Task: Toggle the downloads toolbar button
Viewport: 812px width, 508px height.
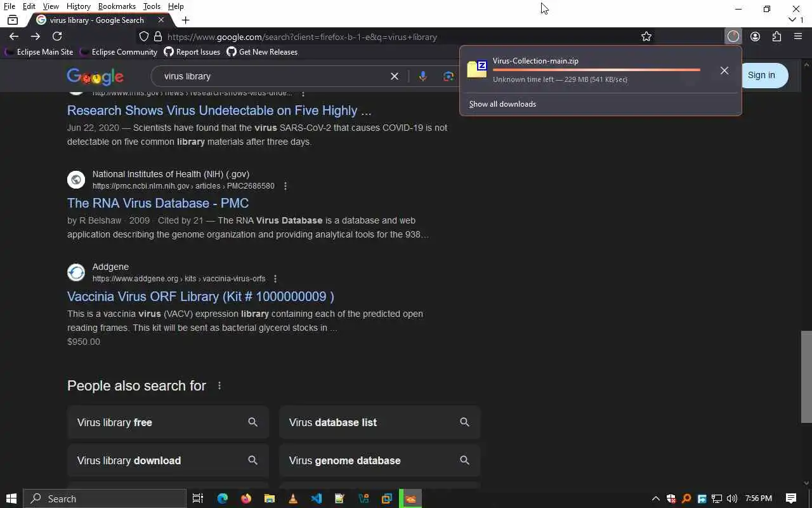Action: point(733,37)
